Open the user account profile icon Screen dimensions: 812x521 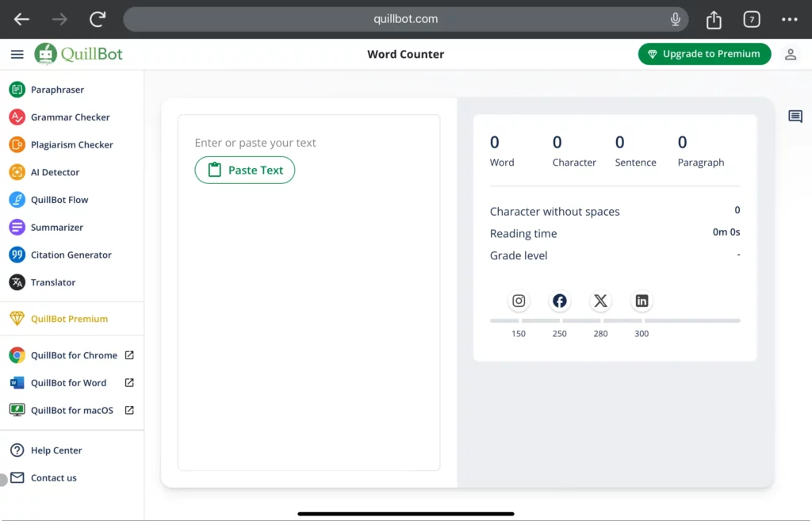pos(791,54)
